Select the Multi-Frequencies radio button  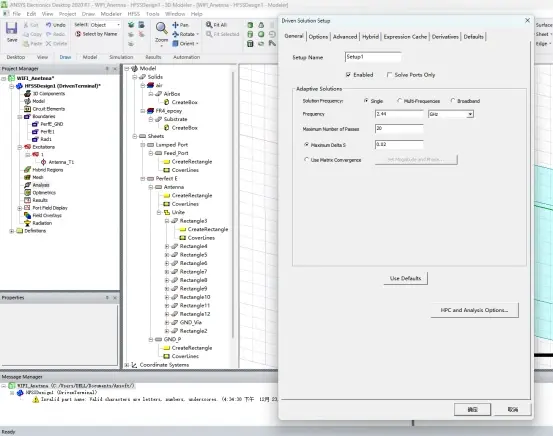[x=399, y=101]
